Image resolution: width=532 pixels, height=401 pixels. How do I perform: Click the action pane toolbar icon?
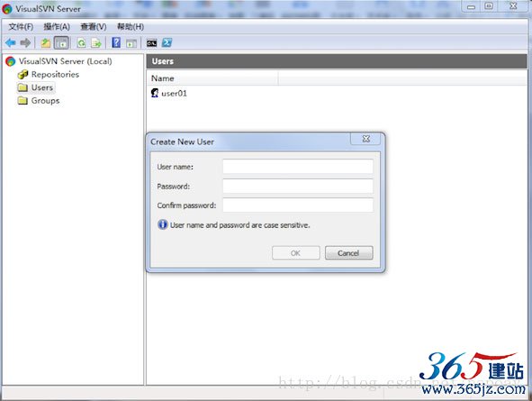pyautogui.click(x=131, y=43)
